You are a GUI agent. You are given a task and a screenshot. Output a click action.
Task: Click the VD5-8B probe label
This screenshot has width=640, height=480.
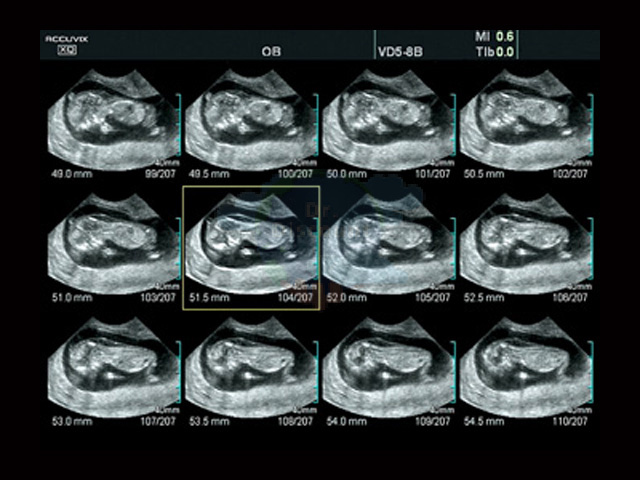(400, 52)
